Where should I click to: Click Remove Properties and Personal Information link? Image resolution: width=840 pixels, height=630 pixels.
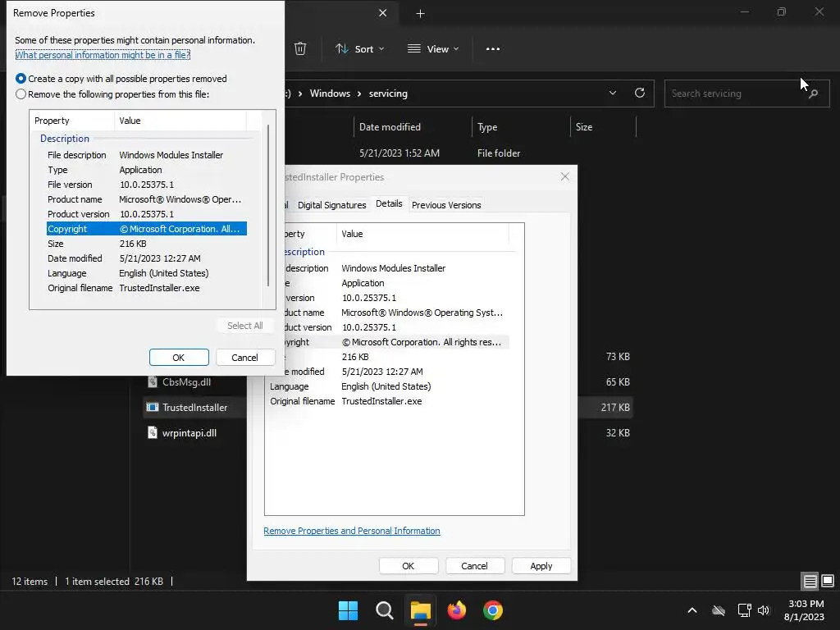pyautogui.click(x=352, y=531)
